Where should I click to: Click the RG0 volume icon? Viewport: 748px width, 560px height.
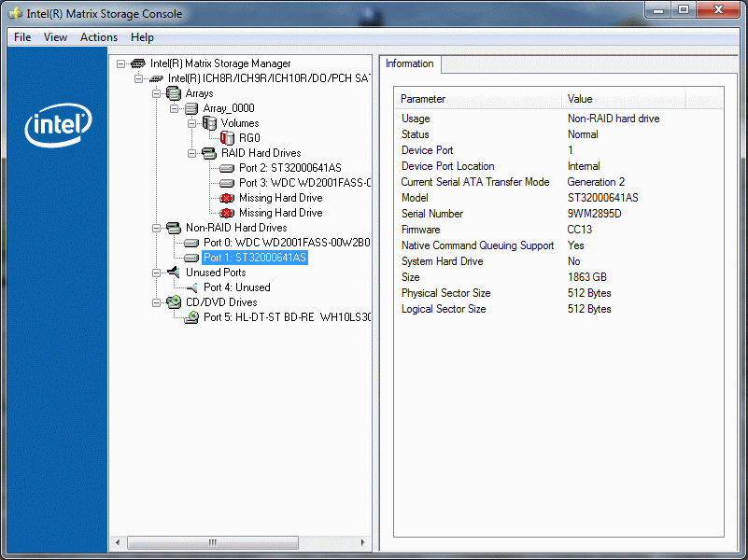click(x=227, y=138)
